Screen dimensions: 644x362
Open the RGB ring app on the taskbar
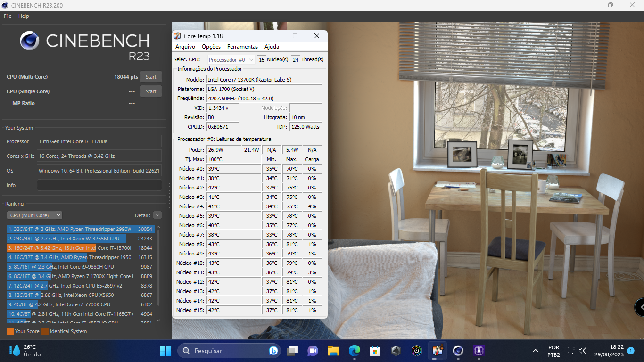(417, 351)
